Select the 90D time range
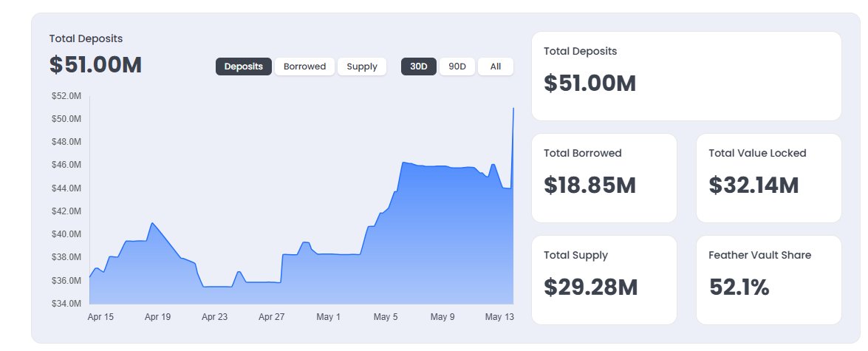The height and width of the screenshot is (351, 868). coord(457,67)
